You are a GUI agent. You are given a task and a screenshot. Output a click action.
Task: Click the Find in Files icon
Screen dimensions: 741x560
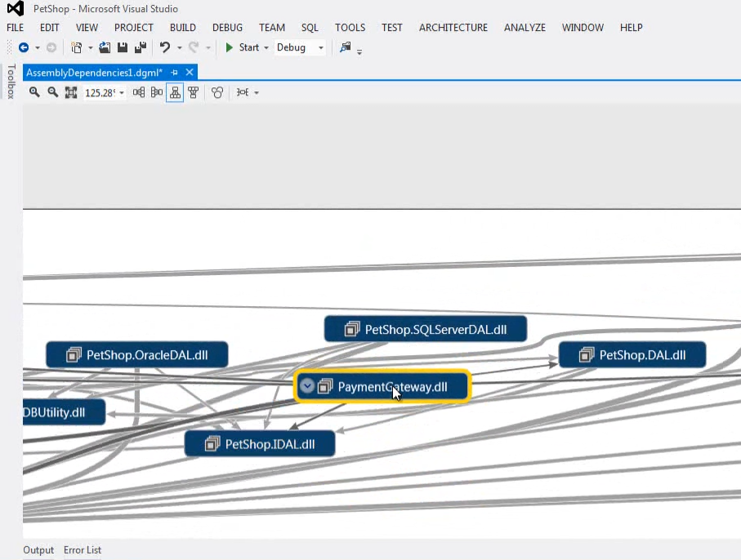346,47
